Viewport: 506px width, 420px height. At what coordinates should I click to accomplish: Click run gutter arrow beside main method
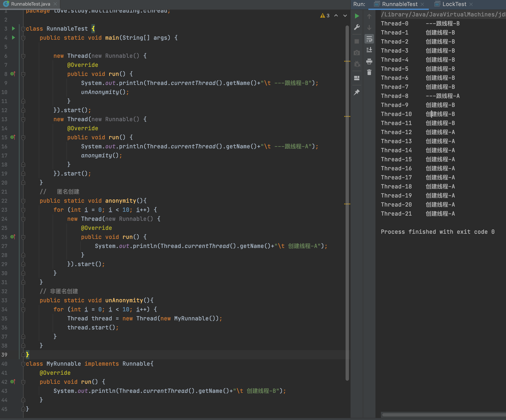14,38
